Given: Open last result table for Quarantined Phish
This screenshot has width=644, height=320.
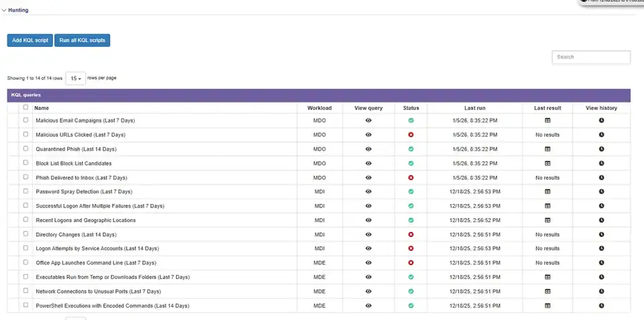Looking at the screenshot, I should pos(547,149).
